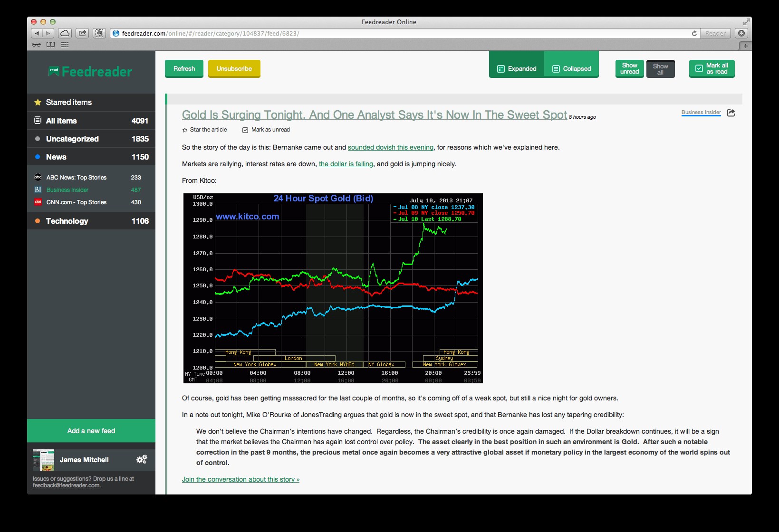Expand the Technology category

[x=91, y=221]
